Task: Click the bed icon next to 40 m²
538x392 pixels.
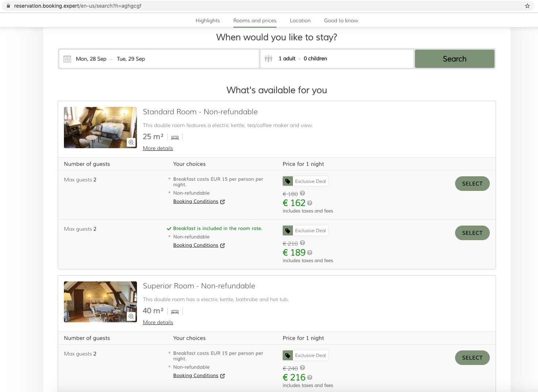Action: click(x=175, y=311)
